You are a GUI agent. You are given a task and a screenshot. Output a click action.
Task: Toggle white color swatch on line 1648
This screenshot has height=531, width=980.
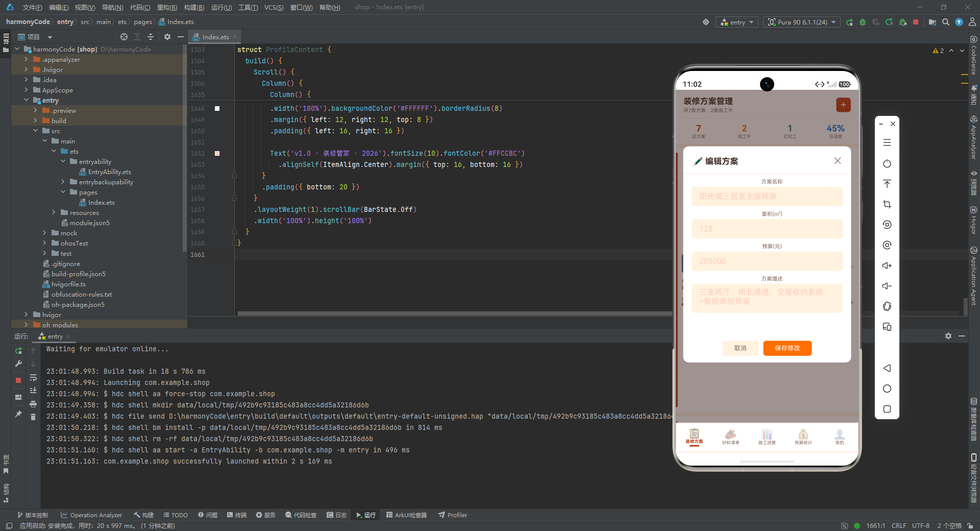(x=217, y=108)
